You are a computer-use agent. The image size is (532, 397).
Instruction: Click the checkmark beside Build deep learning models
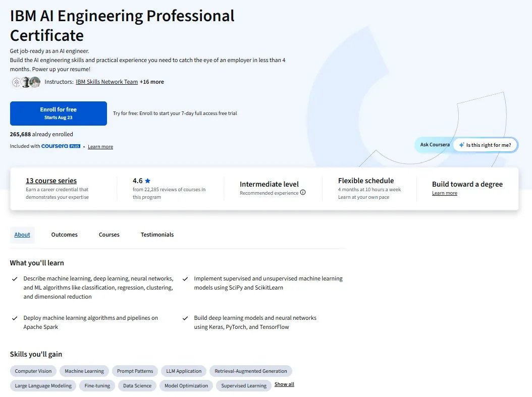pos(185,318)
